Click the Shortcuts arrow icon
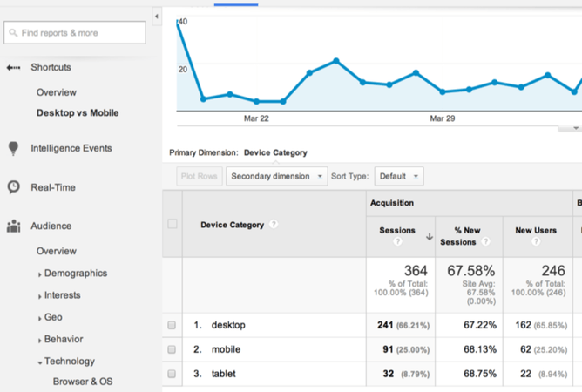Screen dimensions: 582x392 [x=13, y=68]
